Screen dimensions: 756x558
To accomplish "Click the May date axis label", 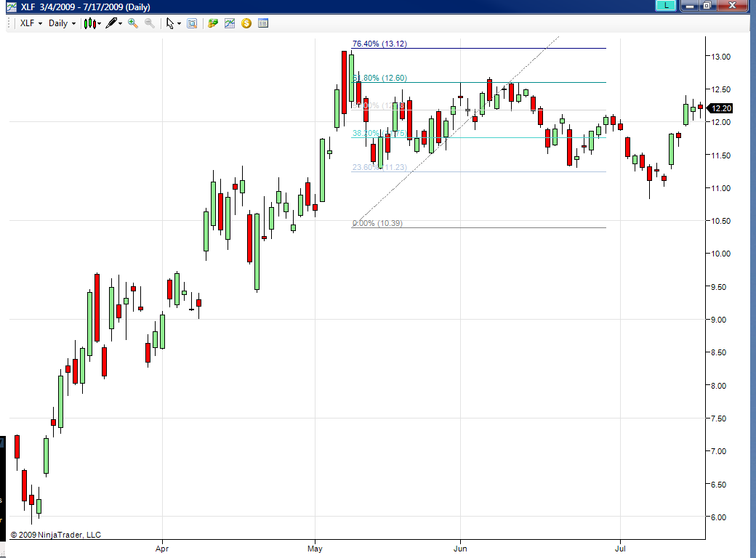I will [315, 549].
